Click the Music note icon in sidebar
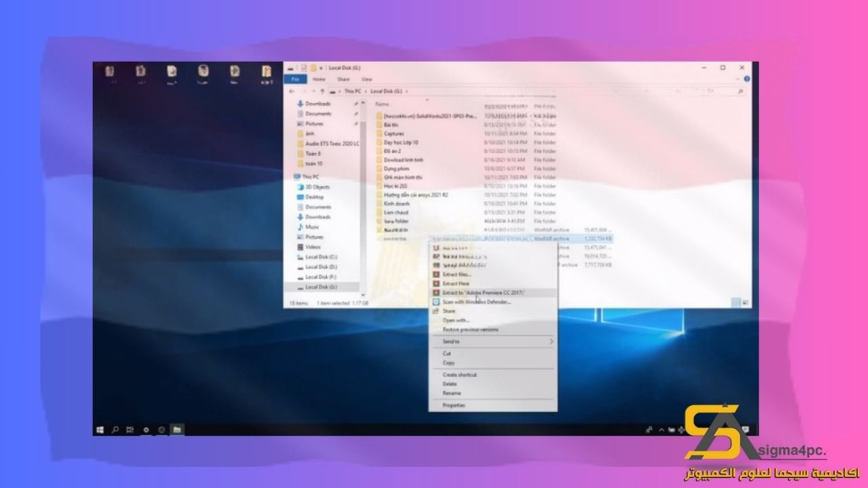The image size is (868, 488). coord(300,227)
